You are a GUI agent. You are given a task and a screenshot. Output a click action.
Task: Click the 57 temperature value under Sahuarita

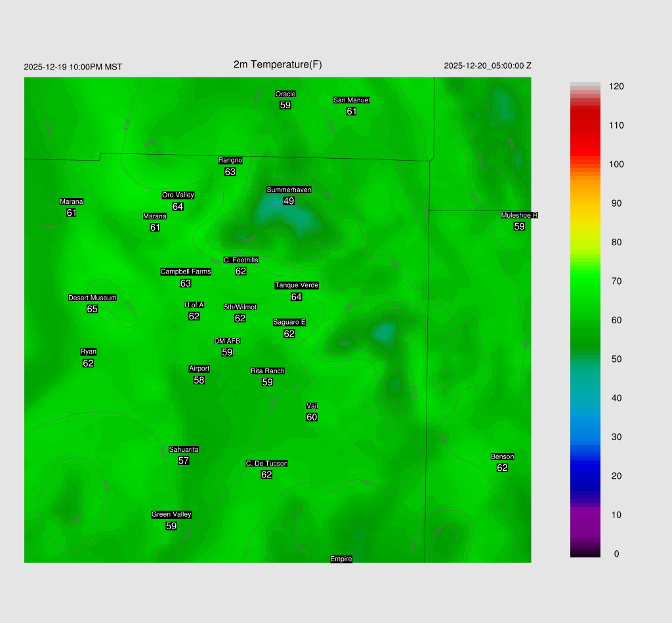[184, 461]
